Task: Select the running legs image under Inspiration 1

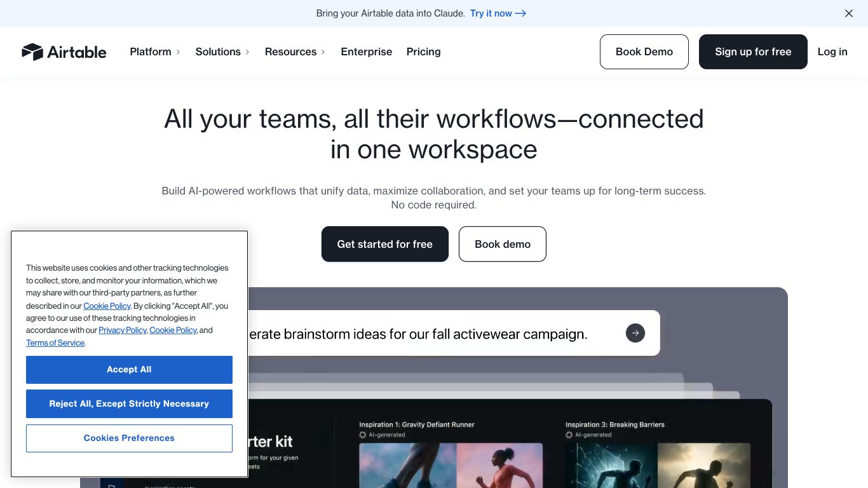Action: (408, 466)
